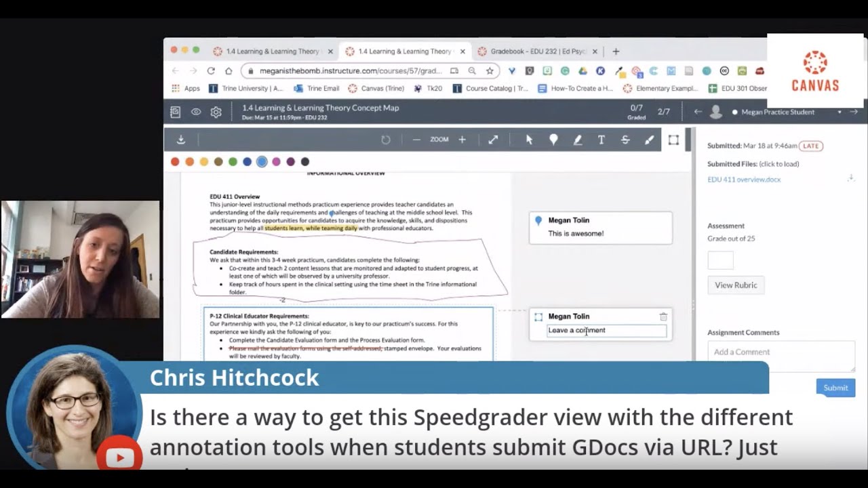
Task: Click the YouTube logo overlay
Action: pos(119,457)
